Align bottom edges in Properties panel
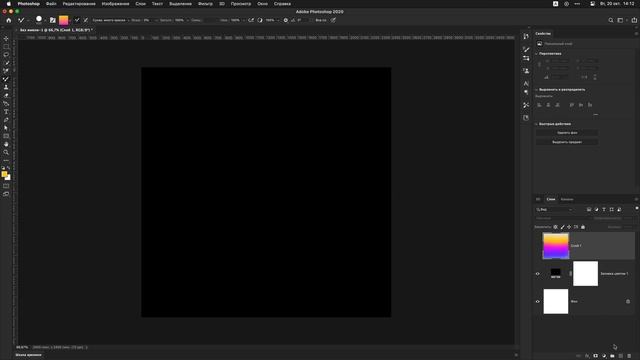 (590, 105)
